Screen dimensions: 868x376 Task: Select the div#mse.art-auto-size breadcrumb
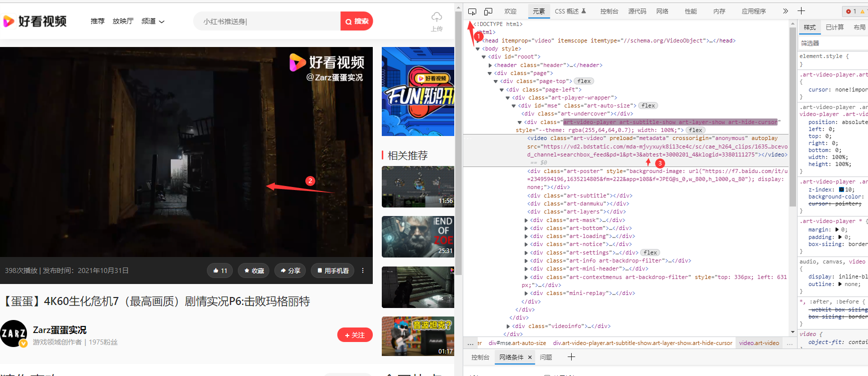517,343
